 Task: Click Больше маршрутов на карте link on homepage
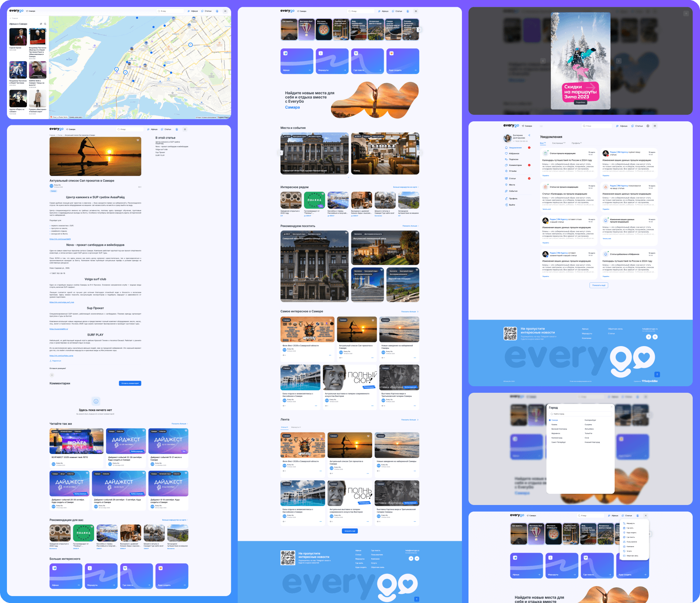[406, 187]
